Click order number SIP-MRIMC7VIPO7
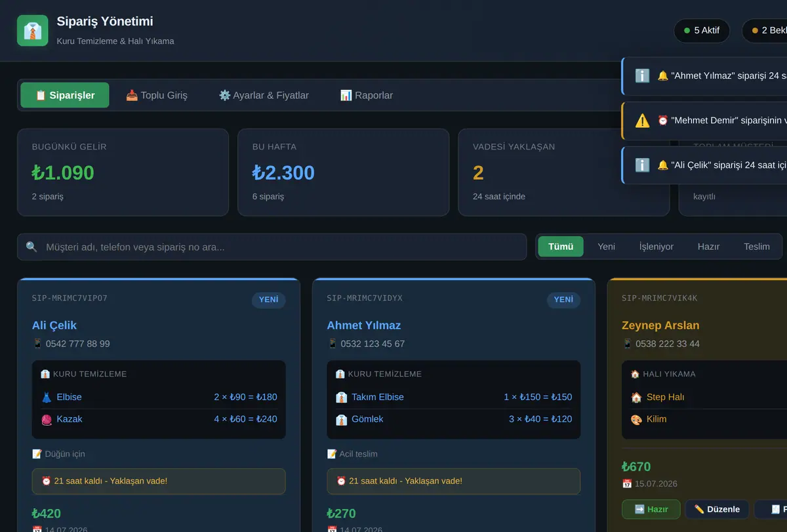The width and height of the screenshot is (787, 532). 70,298
